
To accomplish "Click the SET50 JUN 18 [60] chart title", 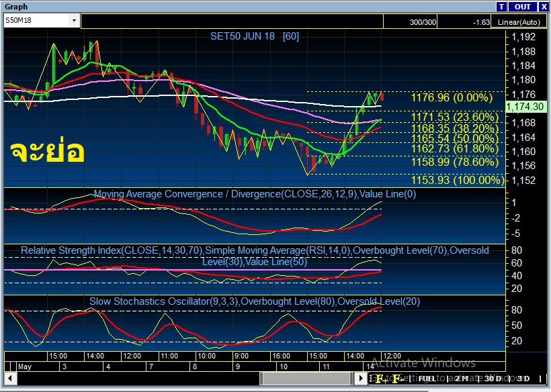I will pos(255,36).
